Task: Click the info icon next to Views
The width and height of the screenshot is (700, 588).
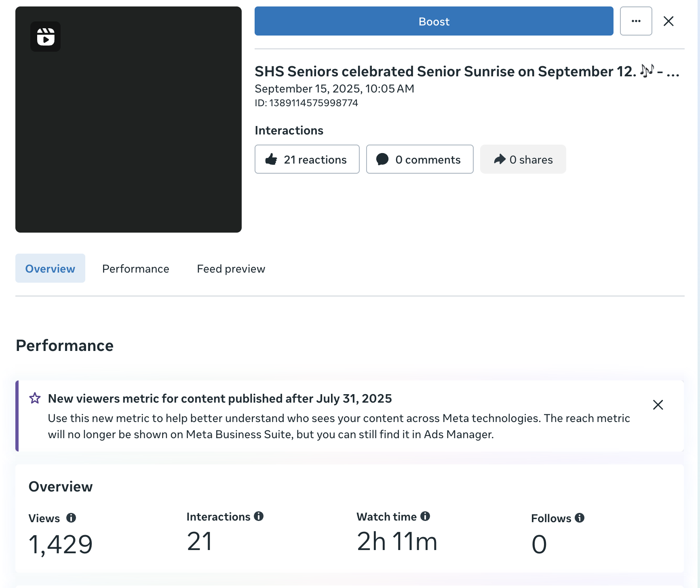Action: [71, 518]
